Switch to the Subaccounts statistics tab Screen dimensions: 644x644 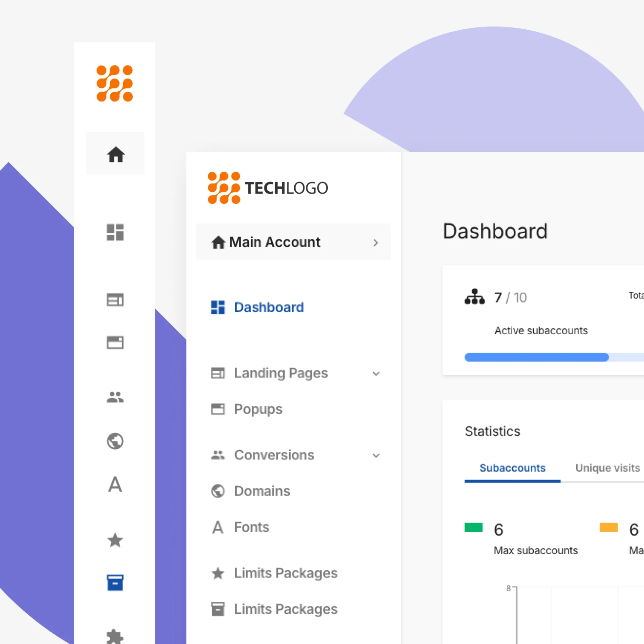click(512, 468)
